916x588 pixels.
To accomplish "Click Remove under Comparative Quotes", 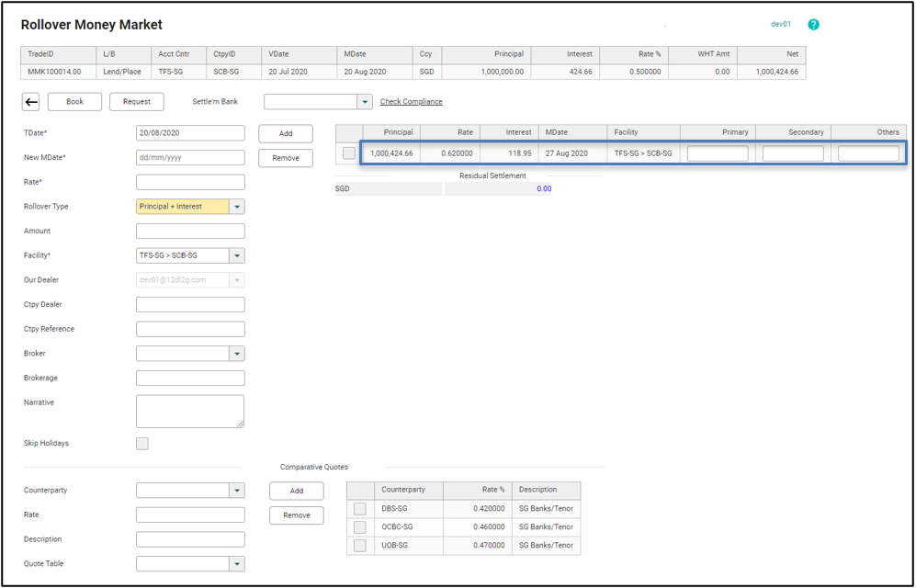I will tap(296, 515).
